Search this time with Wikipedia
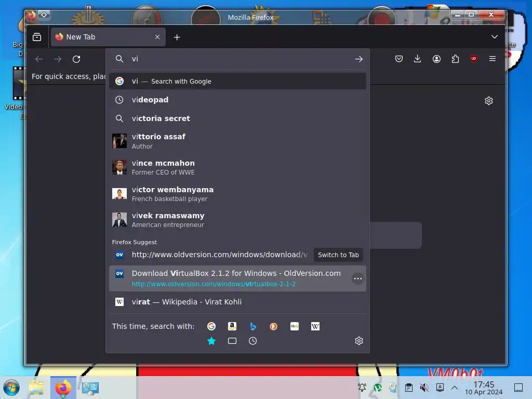This screenshot has height=399, width=532. 315,326
